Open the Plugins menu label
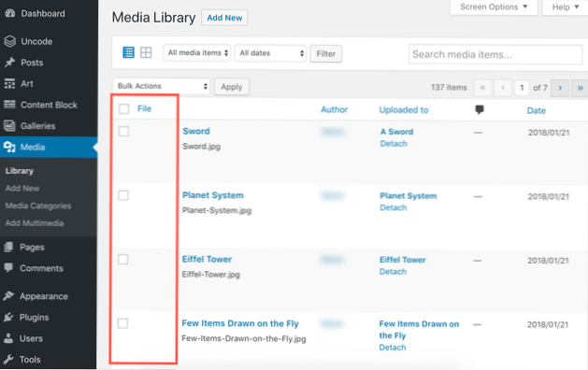This screenshot has height=370, width=588. pyautogui.click(x=35, y=318)
